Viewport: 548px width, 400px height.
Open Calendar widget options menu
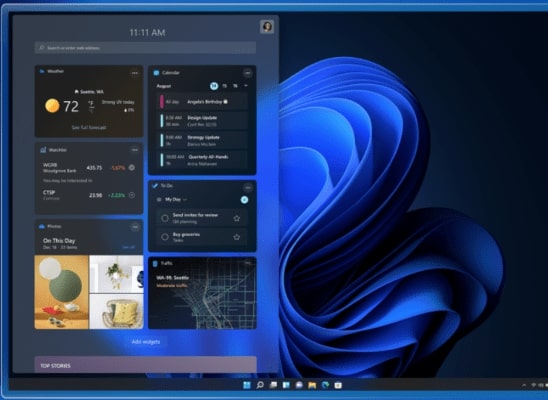tap(247, 73)
